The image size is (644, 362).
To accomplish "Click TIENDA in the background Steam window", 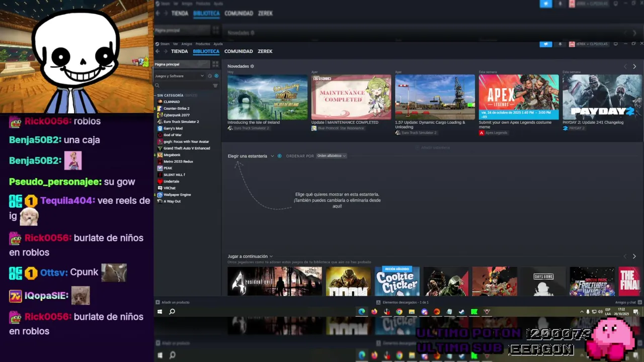I will tap(180, 14).
